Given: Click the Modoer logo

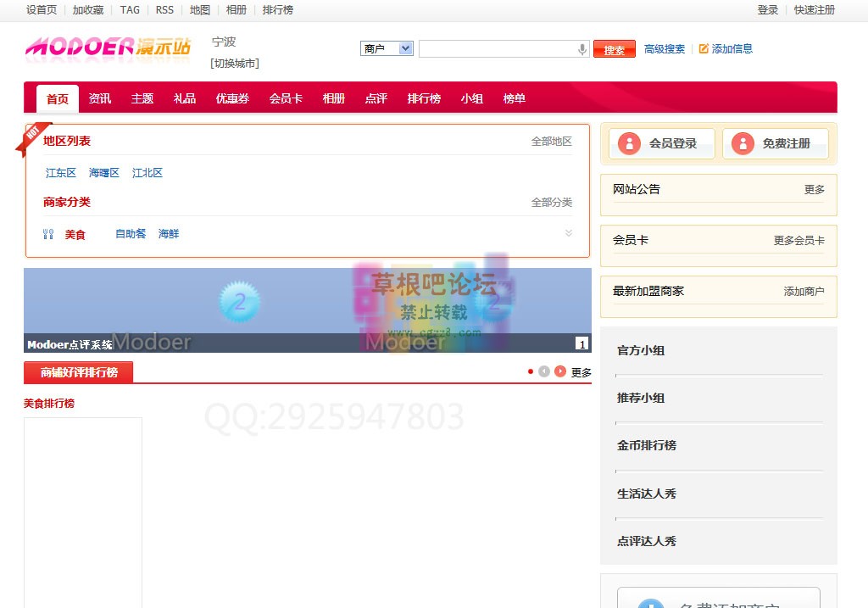Looking at the screenshot, I should tap(108, 47).
